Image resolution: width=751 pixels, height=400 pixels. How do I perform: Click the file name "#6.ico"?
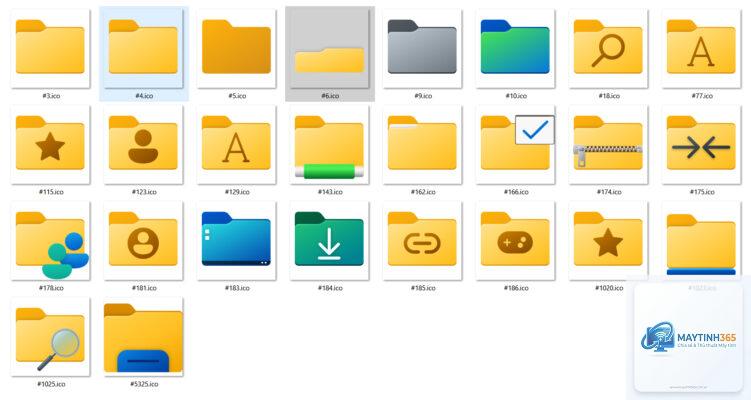[330, 96]
